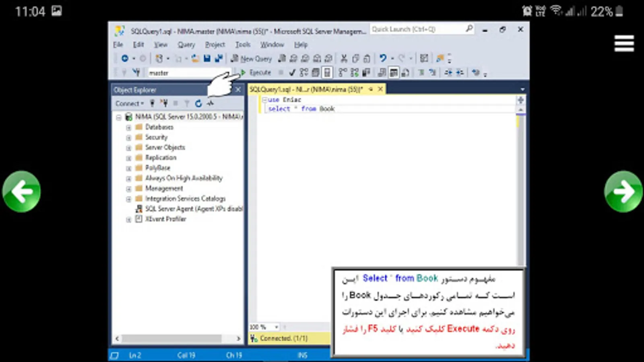Open the Window menu
The height and width of the screenshot is (362, 644).
pos(272,45)
